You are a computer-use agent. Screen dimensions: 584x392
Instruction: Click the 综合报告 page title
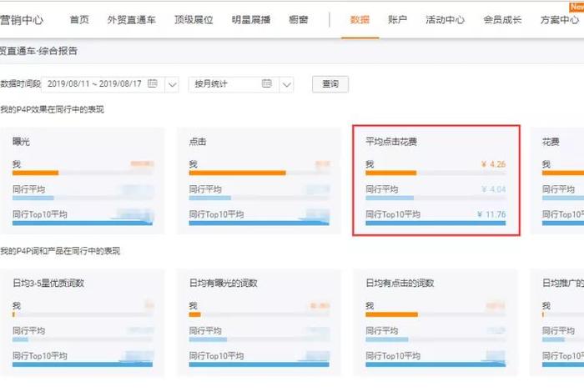click(58, 51)
